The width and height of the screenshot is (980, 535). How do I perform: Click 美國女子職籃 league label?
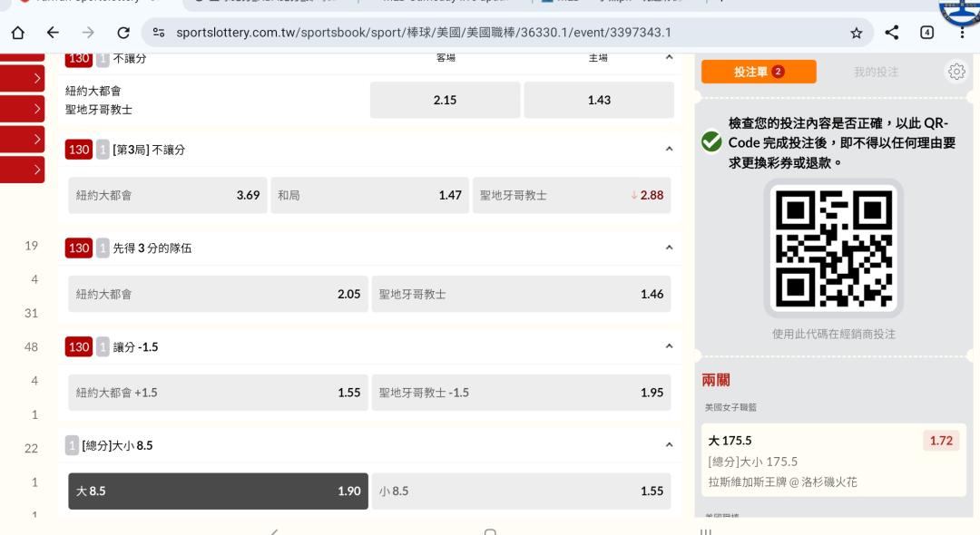tap(730, 407)
